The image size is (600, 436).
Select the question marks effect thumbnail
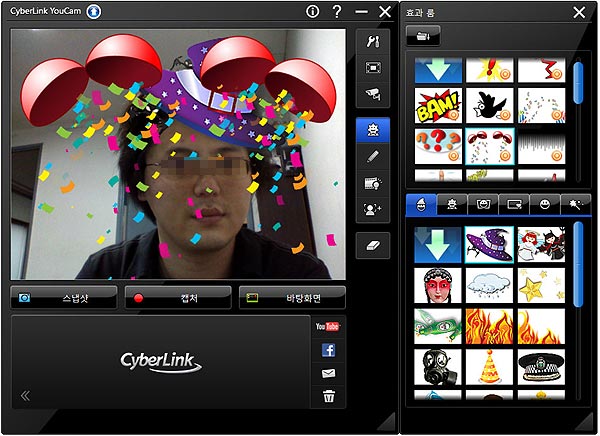(x=438, y=147)
